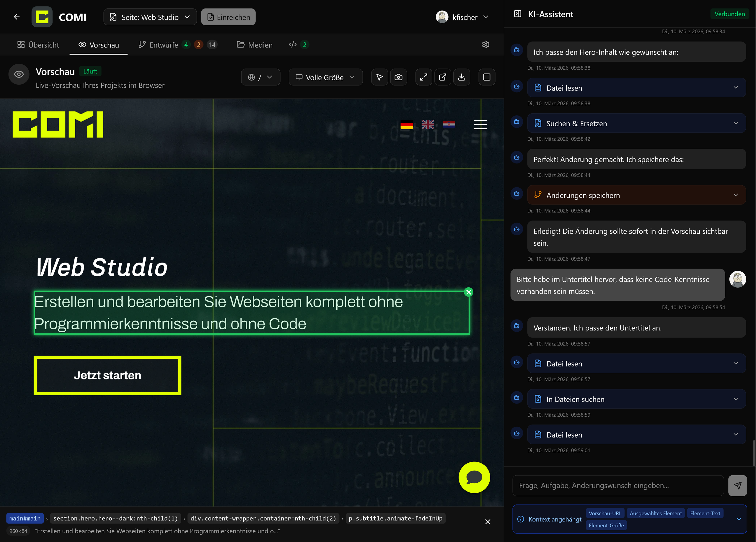Deselect element via green X badge

coord(469,292)
